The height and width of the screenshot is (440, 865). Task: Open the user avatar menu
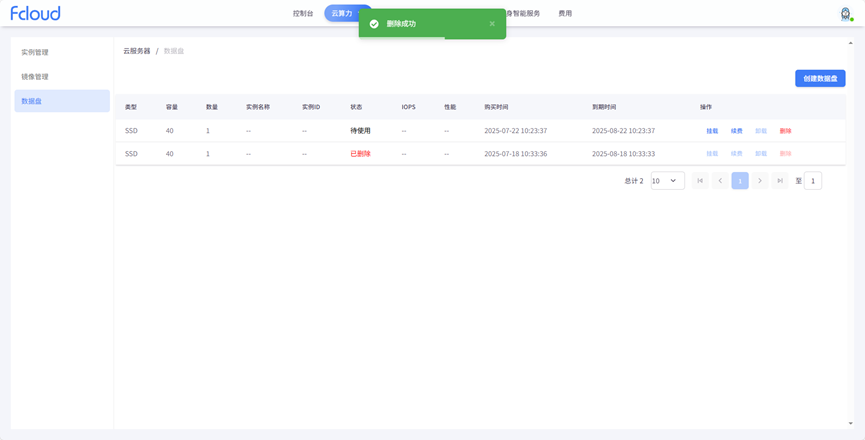tap(845, 14)
